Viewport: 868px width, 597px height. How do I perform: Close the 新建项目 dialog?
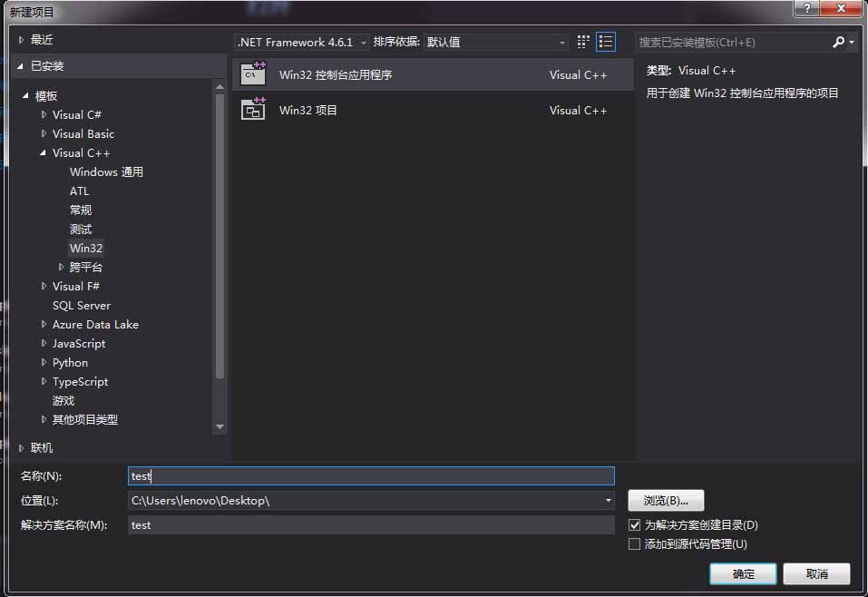841,8
